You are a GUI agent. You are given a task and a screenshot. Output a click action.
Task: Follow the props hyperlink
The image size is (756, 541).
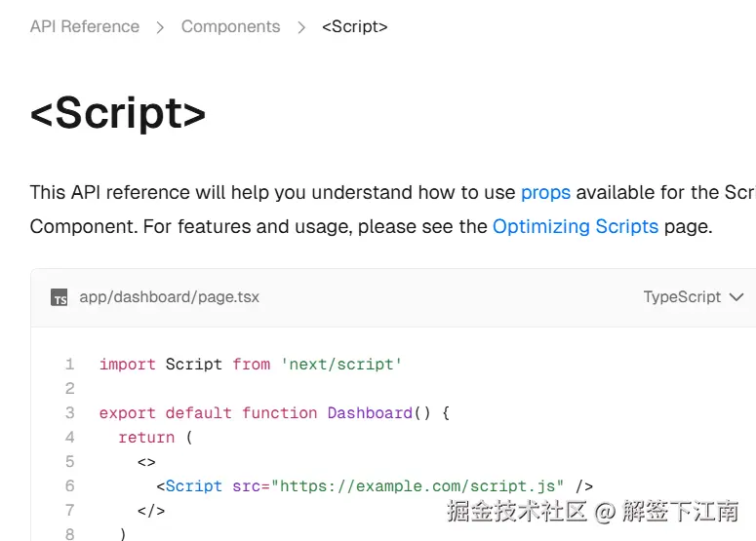coord(545,192)
